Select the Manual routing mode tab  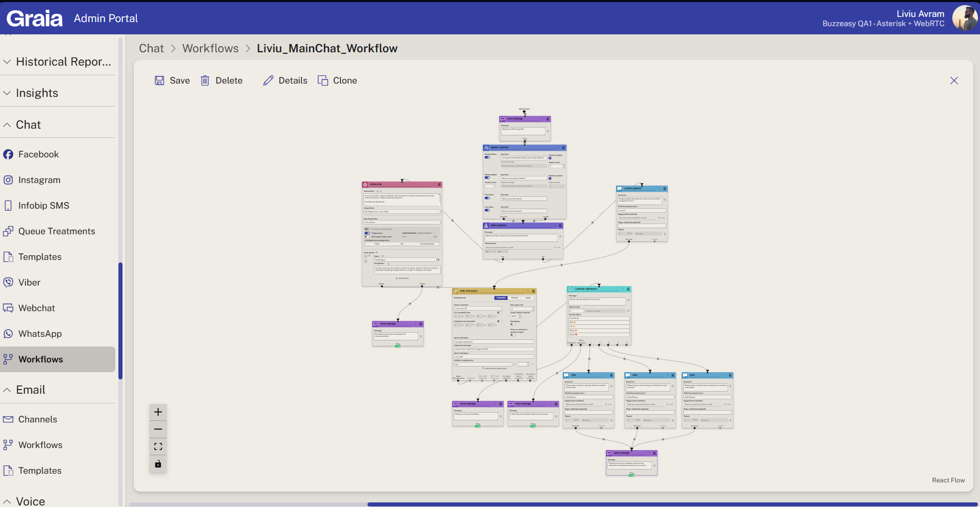click(515, 298)
